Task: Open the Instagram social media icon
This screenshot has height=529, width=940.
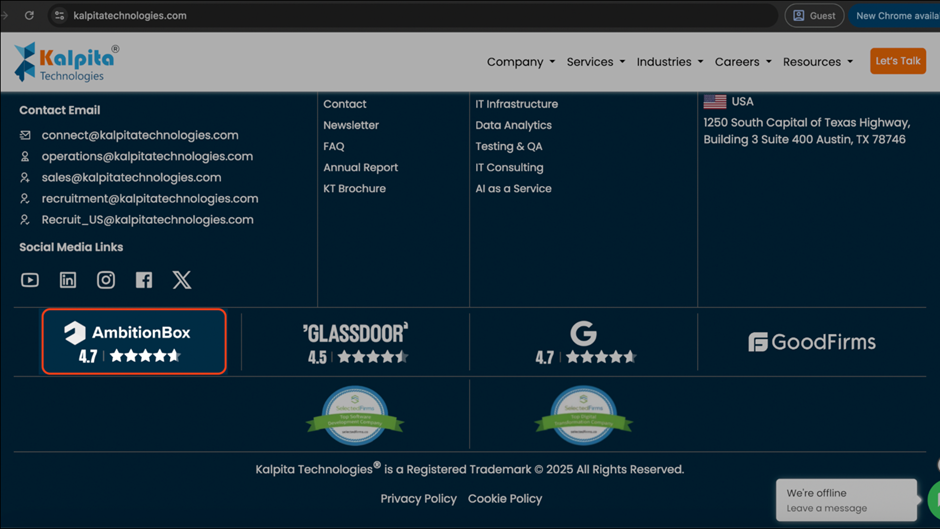Action: 106,280
